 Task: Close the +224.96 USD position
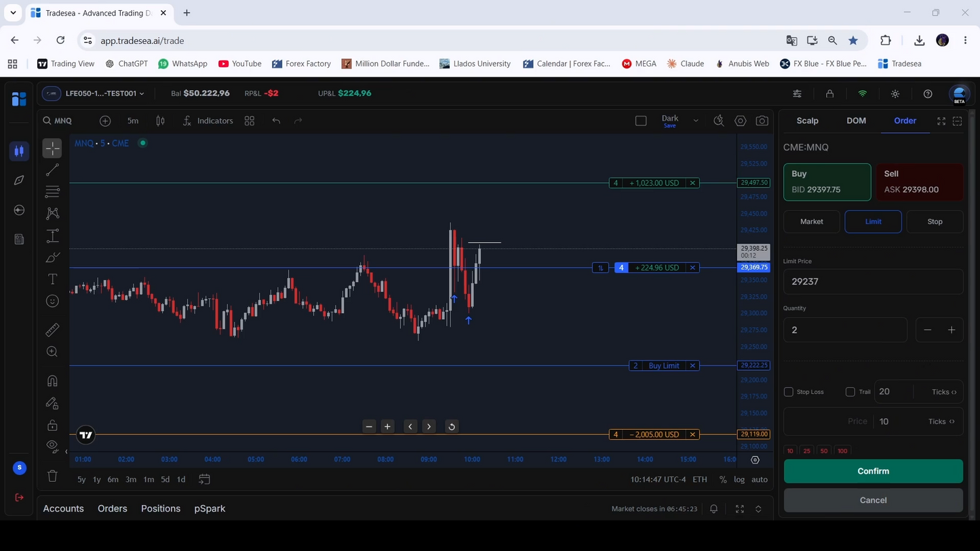pyautogui.click(x=692, y=268)
